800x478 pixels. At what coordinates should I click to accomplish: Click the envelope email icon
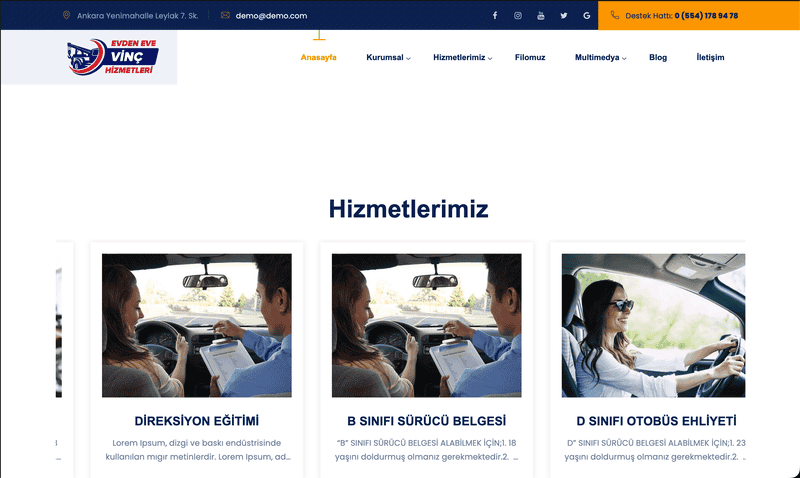[225, 15]
